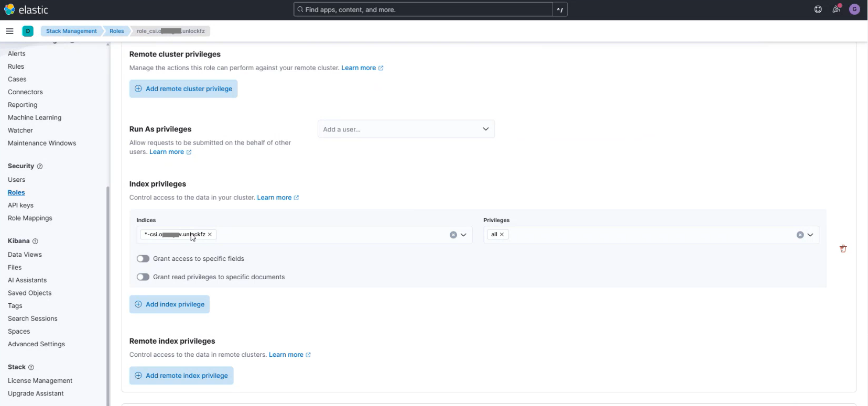Clear all selected privileges
868x406 pixels.
pos(800,235)
